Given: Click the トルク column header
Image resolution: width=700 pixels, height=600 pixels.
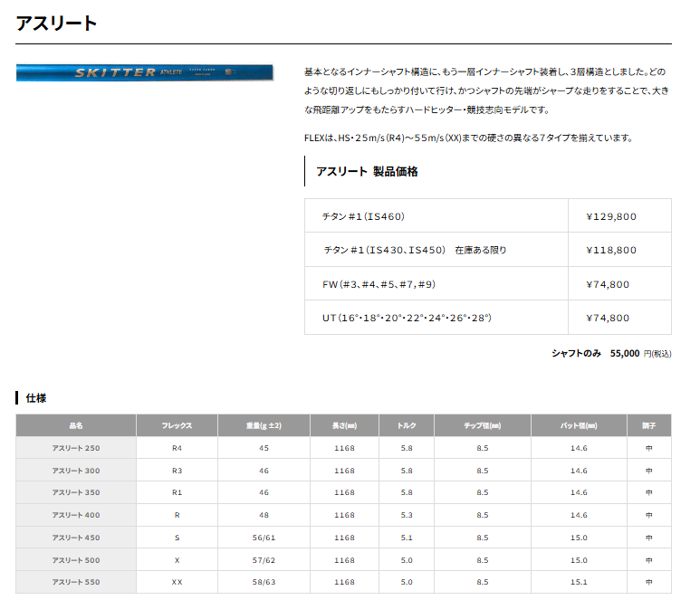Looking at the screenshot, I should click(407, 425).
